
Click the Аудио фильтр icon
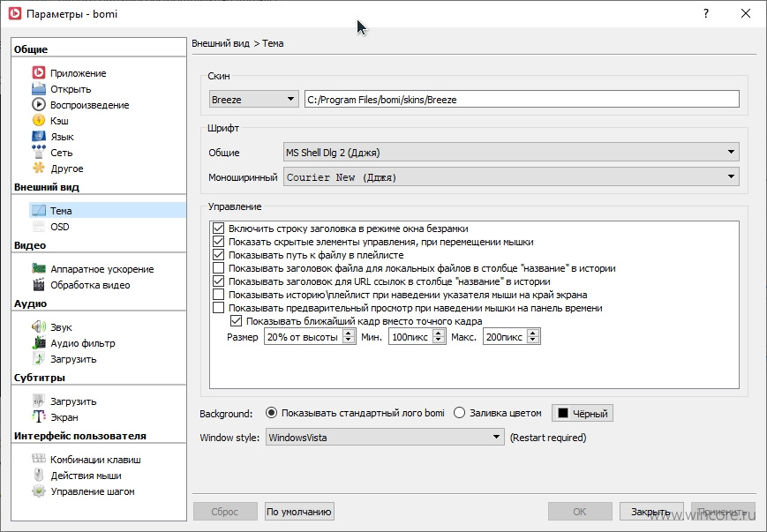pos(39,343)
